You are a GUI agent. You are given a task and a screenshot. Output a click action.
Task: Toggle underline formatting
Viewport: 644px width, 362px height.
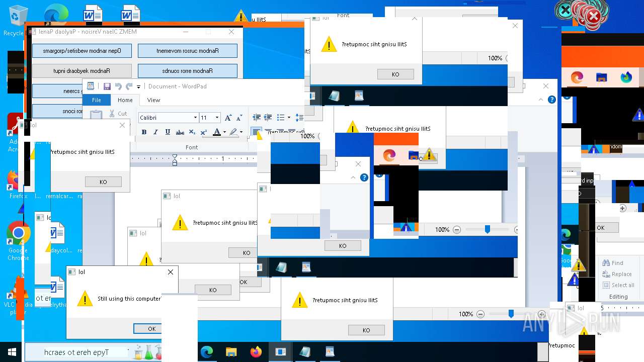(168, 132)
